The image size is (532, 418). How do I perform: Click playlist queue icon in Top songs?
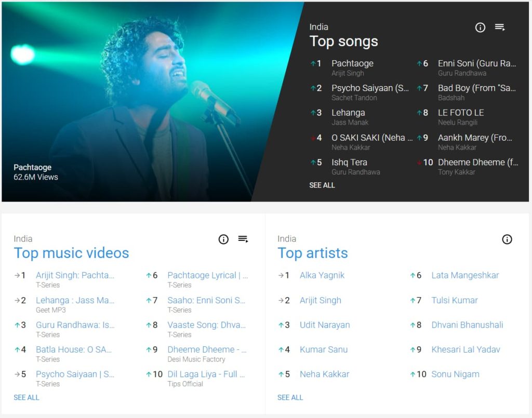[x=500, y=27]
